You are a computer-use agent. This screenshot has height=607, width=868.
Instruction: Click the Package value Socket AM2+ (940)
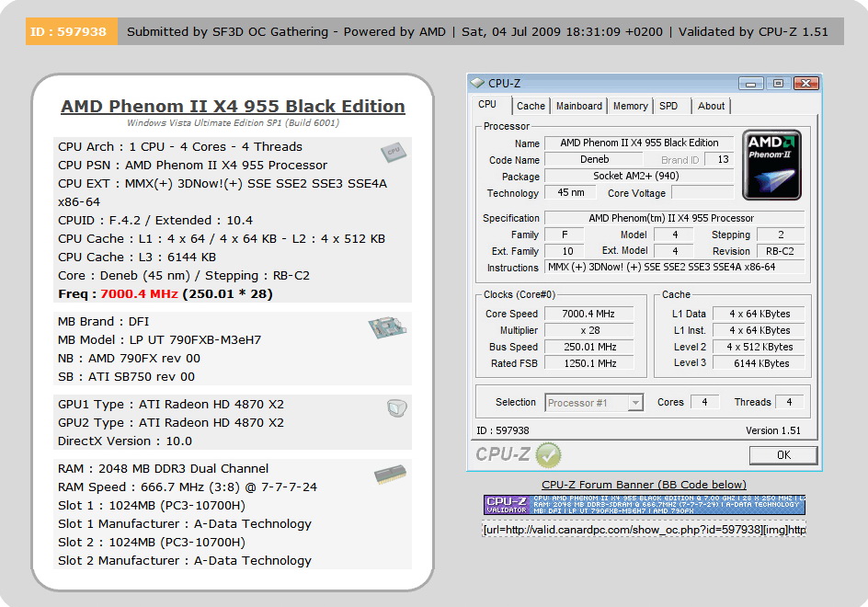click(639, 176)
